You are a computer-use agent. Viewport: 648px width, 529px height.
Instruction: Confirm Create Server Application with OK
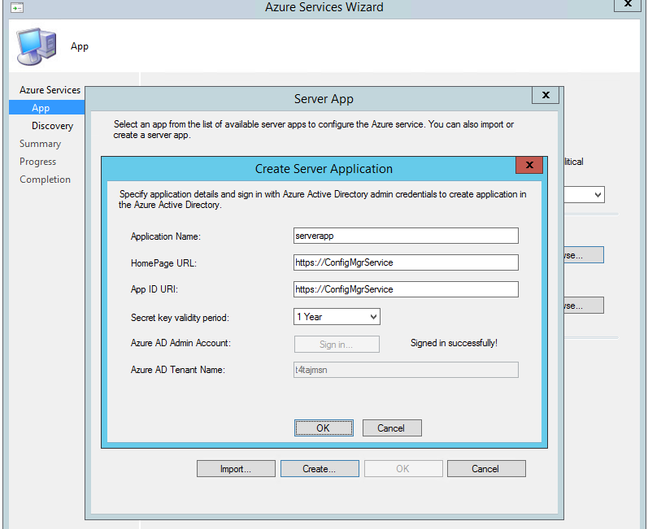point(324,428)
